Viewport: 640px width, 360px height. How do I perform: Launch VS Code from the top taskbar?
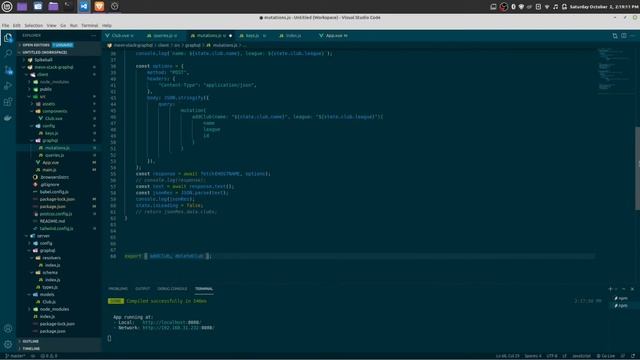point(84,6)
